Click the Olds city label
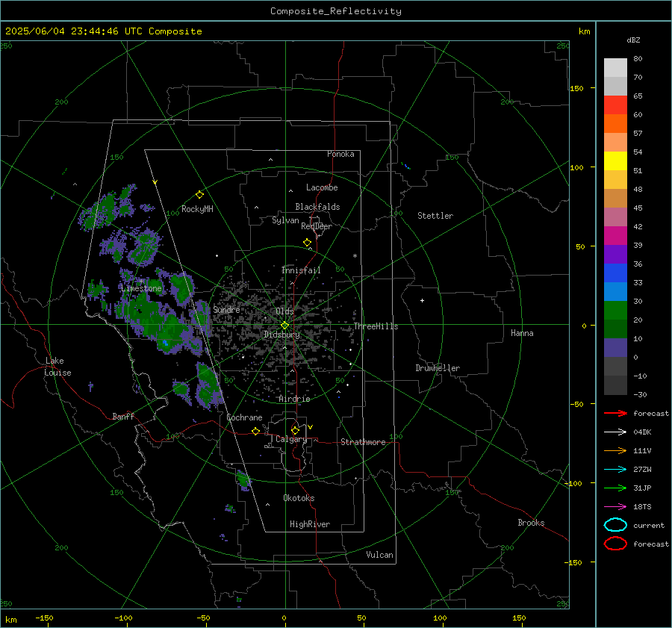This screenshot has height=628, width=672. click(x=284, y=311)
